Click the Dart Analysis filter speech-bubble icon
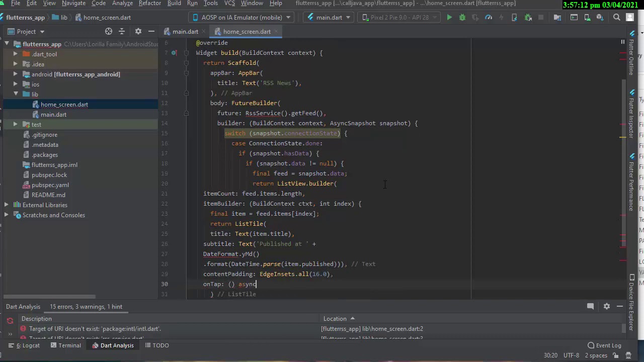This screenshot has height=362, width=644. (590, 306)
